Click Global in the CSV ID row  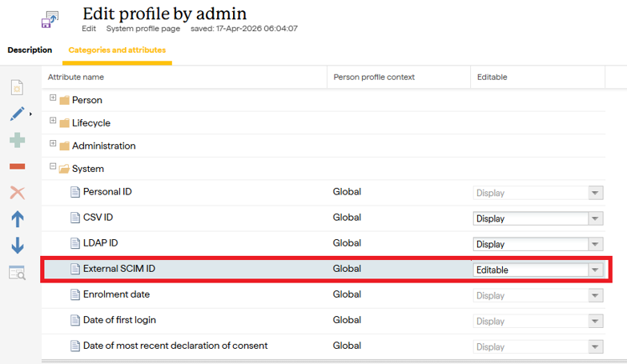[x=347, y=218]
